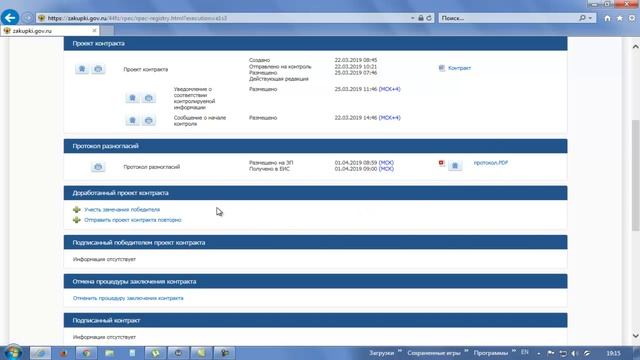Image resolution: width=640 pixels, height=360 pixels.
Task: Click Подписанный контракт section header
Action: pos(316,320)
